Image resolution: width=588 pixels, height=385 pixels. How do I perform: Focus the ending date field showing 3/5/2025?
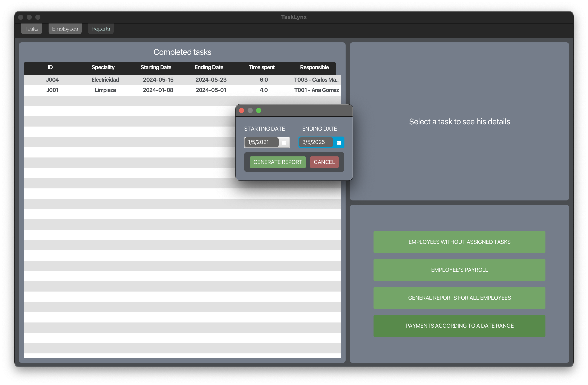click(316, 142)
